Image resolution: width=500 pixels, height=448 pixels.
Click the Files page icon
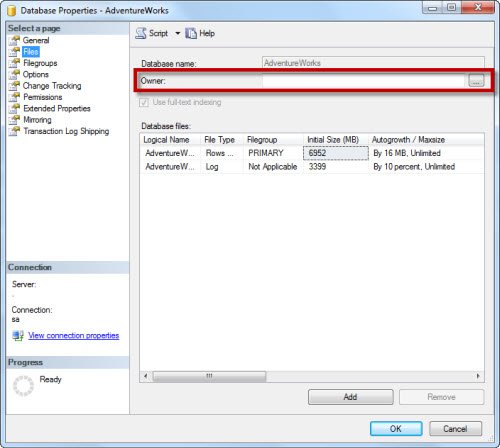(14, 52)
